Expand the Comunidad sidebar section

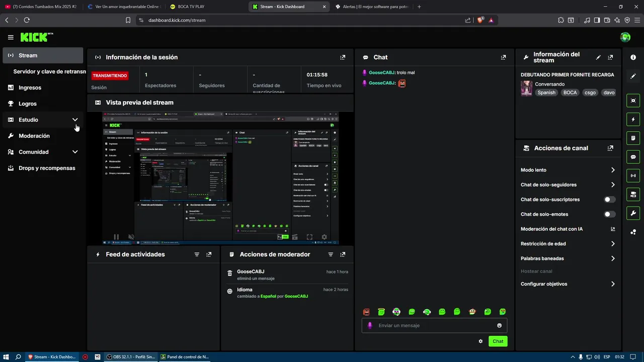(x=43, y=152)
